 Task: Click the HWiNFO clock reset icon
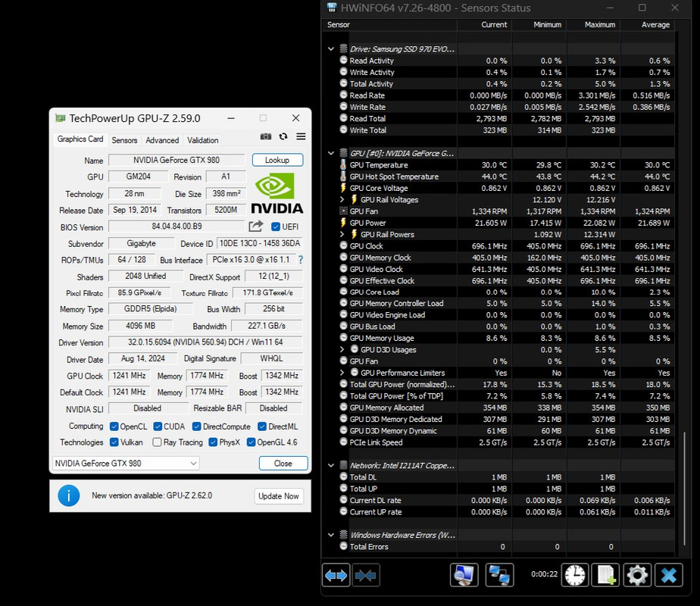(x=574, y=575)
